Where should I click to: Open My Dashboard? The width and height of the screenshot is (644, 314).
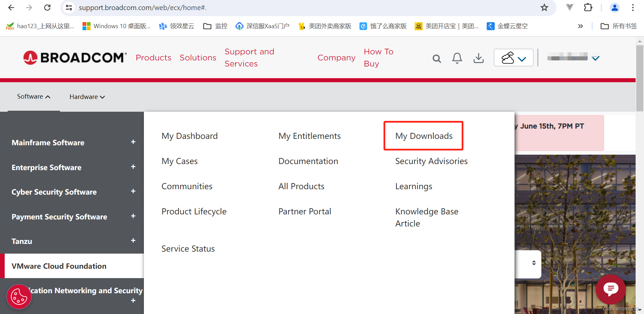coord(190,136)
